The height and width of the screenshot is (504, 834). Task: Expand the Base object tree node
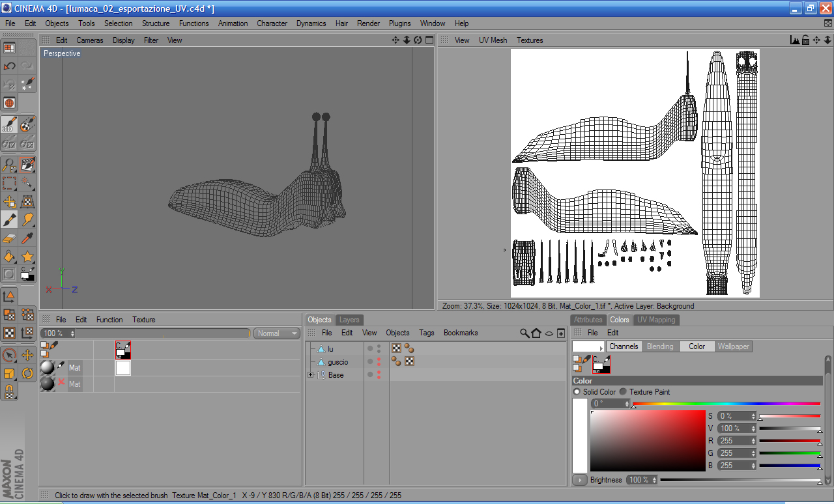311,375
